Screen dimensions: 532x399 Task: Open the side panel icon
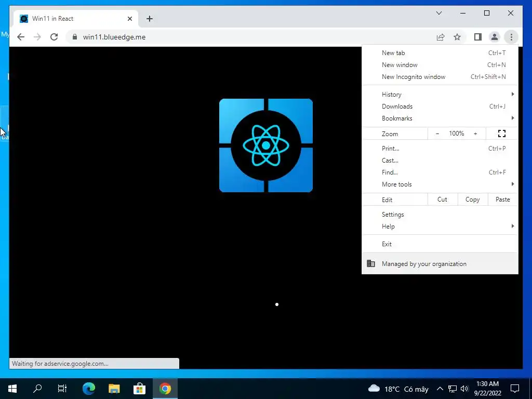point(478,37)
